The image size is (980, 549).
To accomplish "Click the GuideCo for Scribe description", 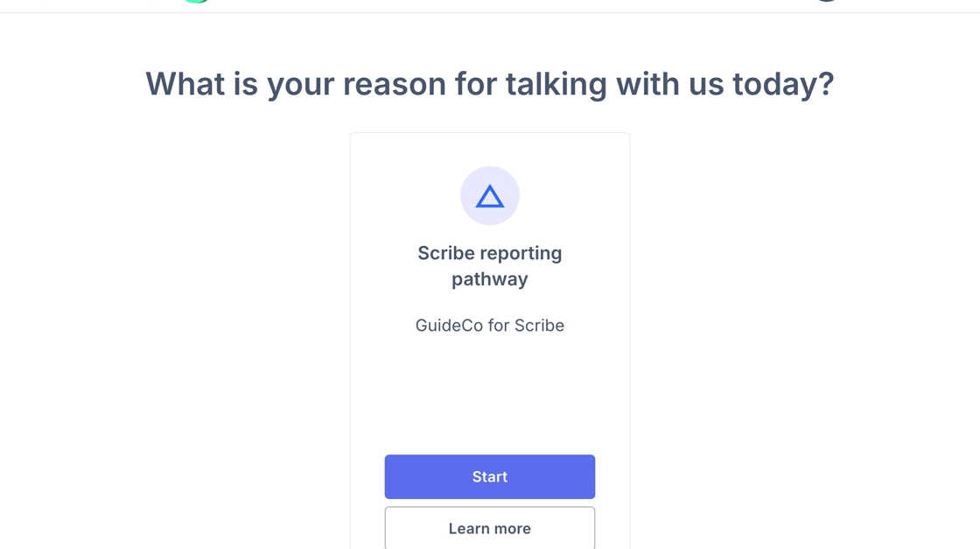I will [490, 325].
